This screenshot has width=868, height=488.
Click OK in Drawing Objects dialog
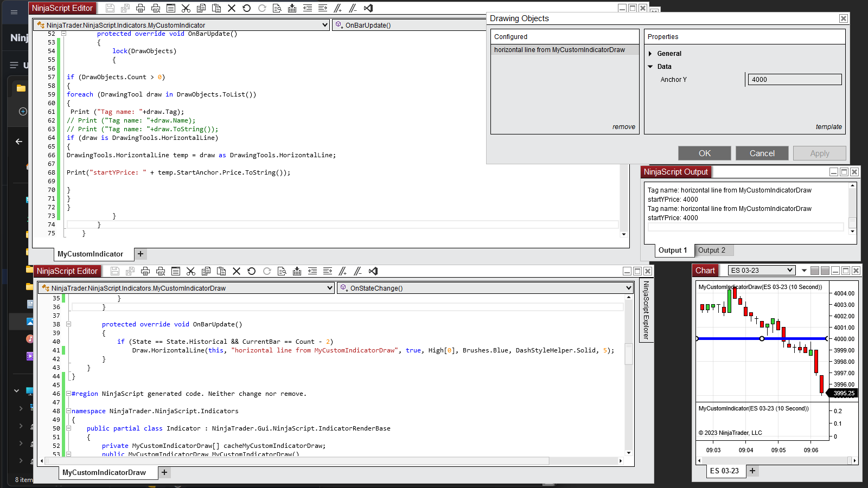pos(704,153)
